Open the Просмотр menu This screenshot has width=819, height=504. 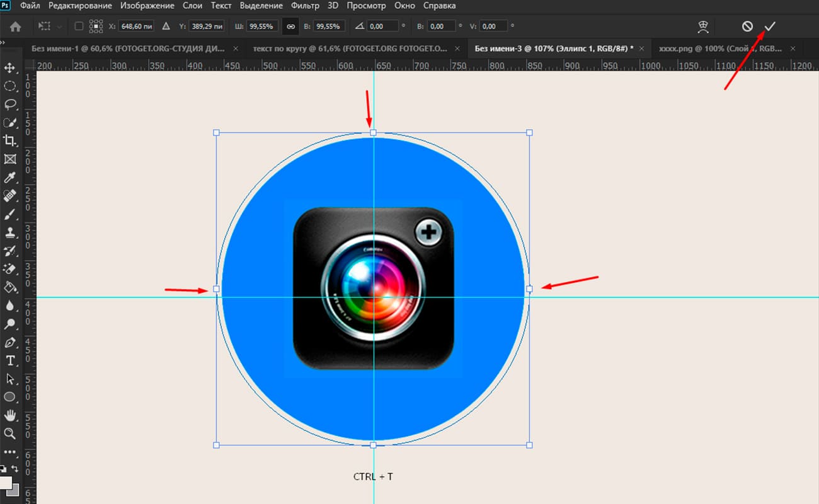click(x=366, y=6)
